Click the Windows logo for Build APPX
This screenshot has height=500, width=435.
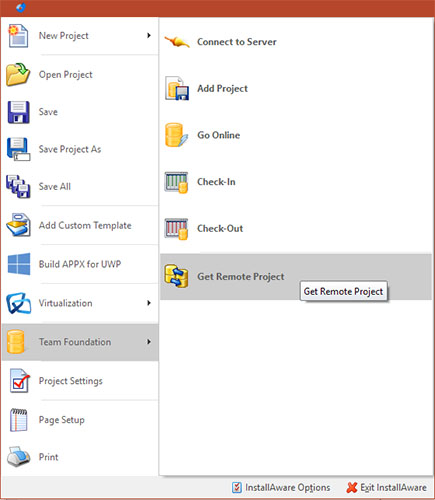(19, 264)
